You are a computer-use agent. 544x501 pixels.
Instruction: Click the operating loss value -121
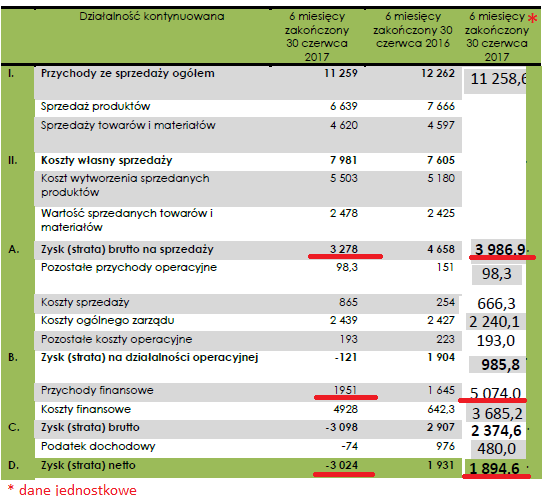[x=346, y=357]
